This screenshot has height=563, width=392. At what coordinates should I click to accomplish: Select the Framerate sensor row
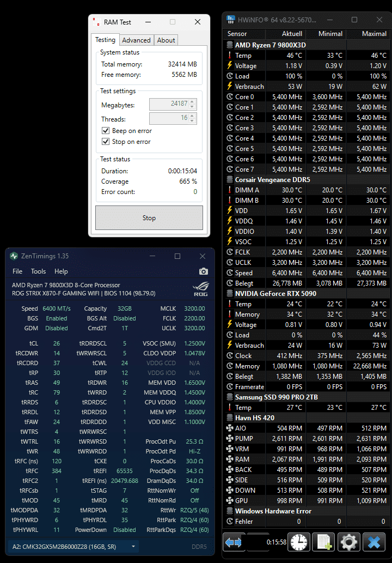[307, 387]
